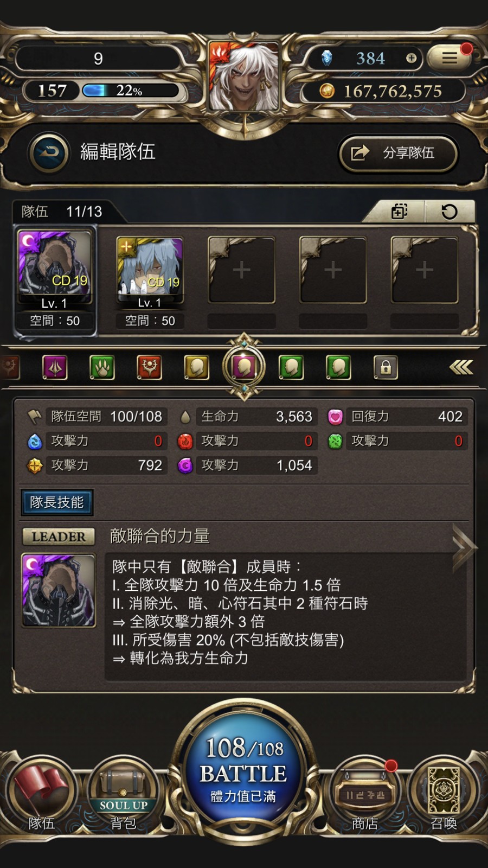Select the yellow head silhouette team
The height and width of the screenshot is (868, 488).
coord(196,368)
